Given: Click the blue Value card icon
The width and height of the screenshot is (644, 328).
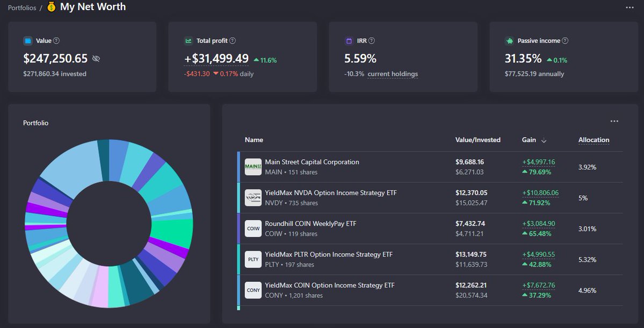Looking at the screenshot, I should click(28, 41).
